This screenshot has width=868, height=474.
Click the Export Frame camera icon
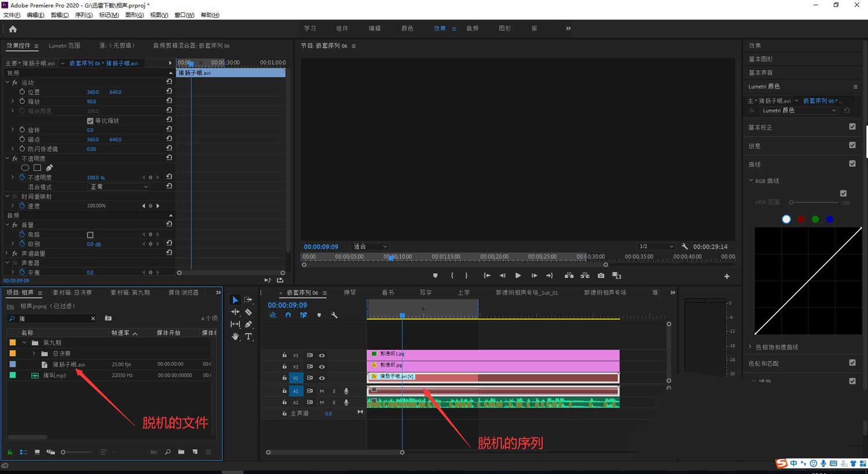tap(601, 275)
